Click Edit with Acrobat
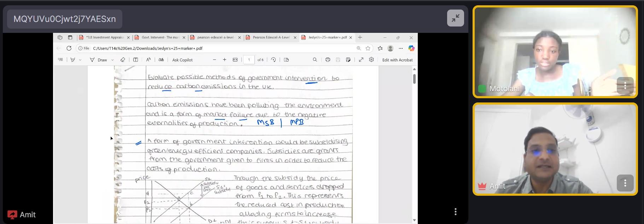Screen dimensions: 644x224 [397, 60]
